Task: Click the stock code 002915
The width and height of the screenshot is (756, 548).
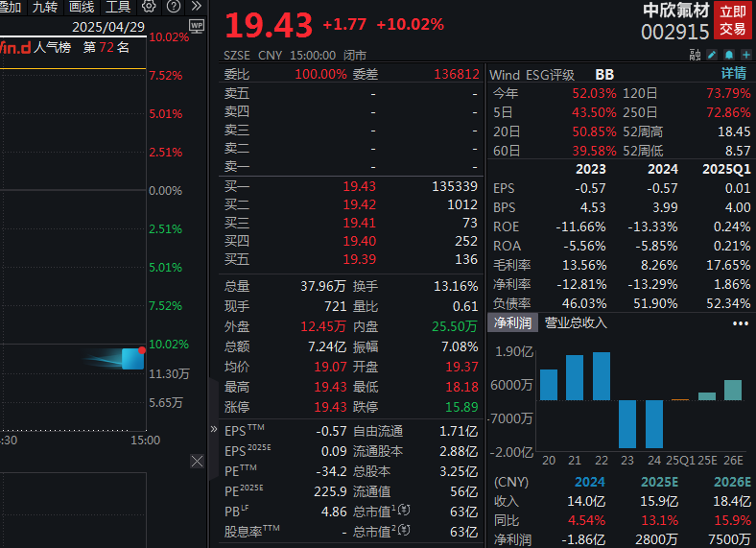Action: (675, 33)
